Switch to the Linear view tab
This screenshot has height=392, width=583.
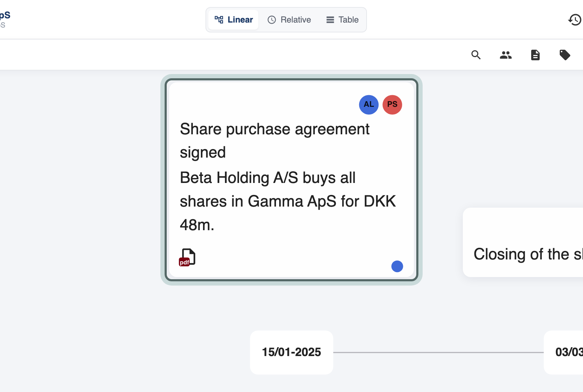point(234,20)
